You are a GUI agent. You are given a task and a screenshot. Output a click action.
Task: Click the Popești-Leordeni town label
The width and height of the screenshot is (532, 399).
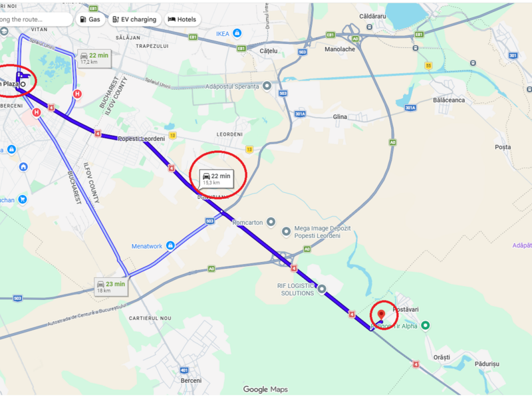point(141,138)
